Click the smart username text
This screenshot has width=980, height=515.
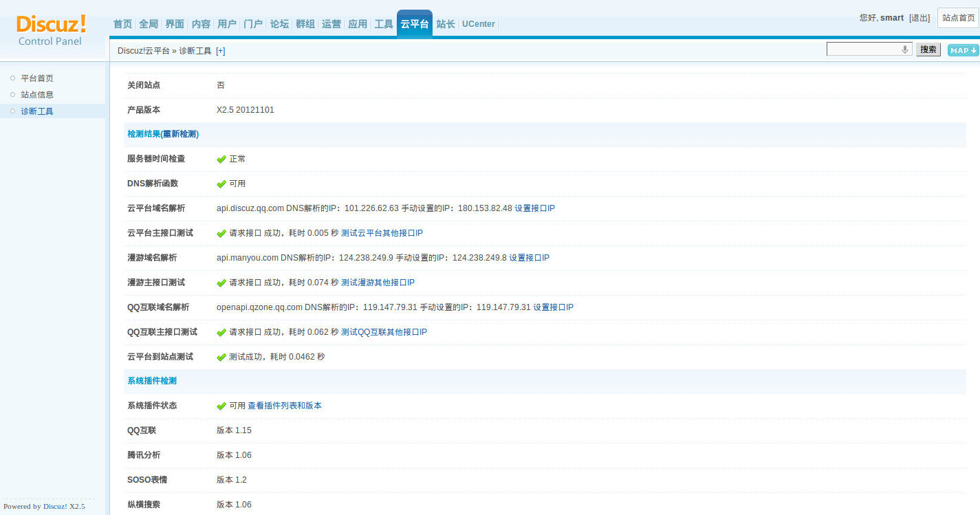892,18
